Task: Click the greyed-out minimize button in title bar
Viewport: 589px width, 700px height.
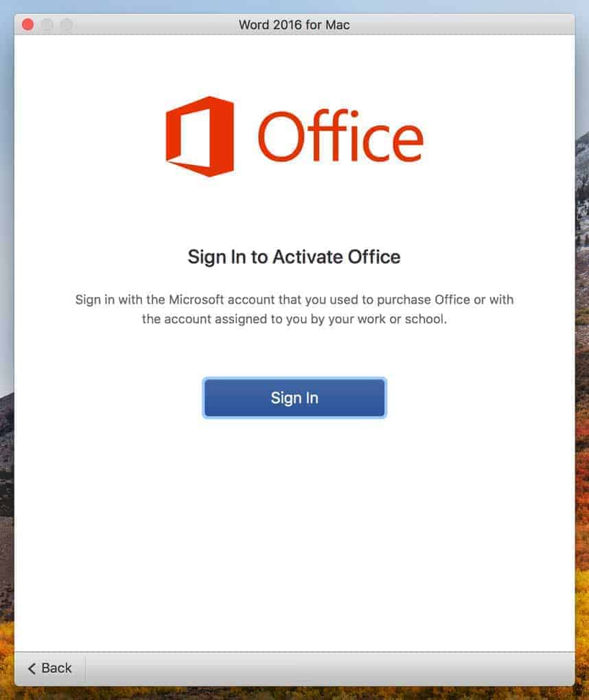Action: [x=47, y=25]
